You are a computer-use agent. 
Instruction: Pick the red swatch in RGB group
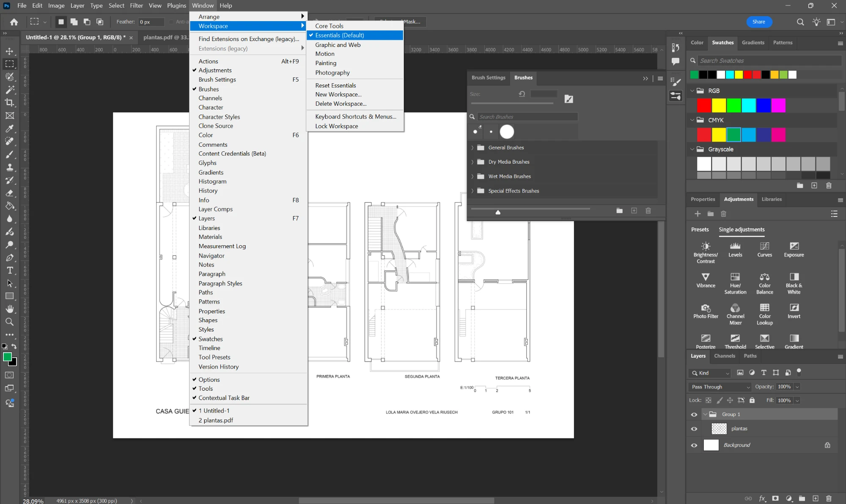(704, 105)
